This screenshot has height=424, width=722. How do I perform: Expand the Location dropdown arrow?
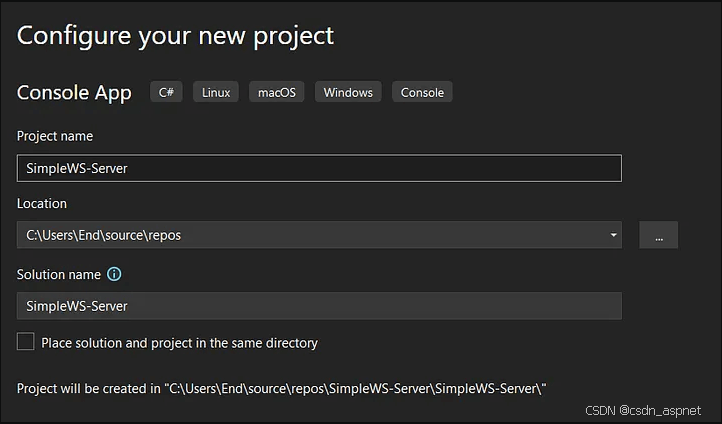pyautogui.click(x=613, y=235)
